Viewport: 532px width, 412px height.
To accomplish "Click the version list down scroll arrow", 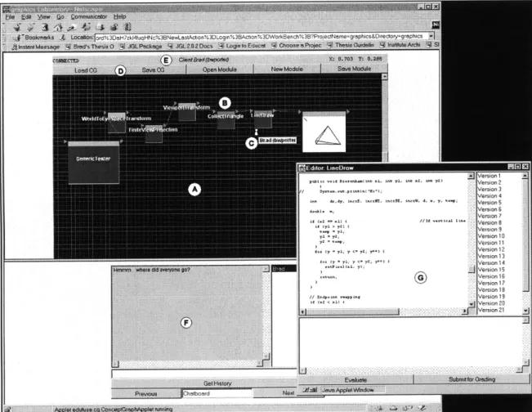I will 525,310.
